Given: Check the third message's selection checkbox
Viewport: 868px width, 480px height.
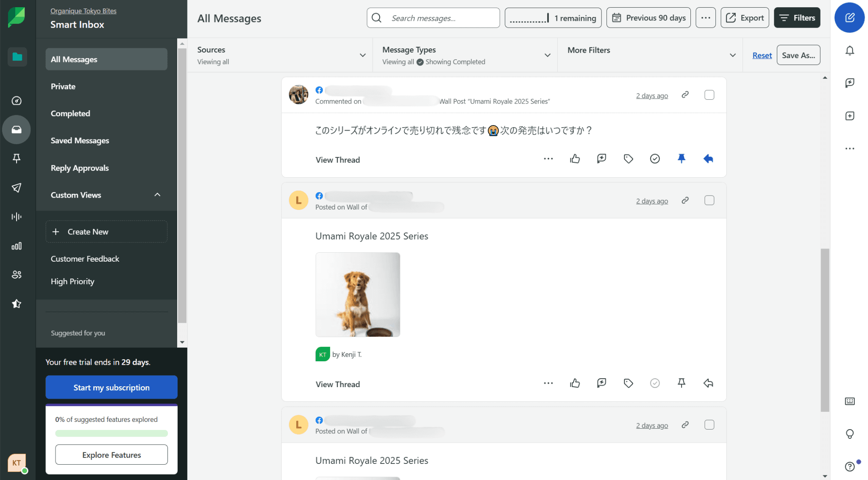Looking at the screenshot, I should click(x=709, y=425).
